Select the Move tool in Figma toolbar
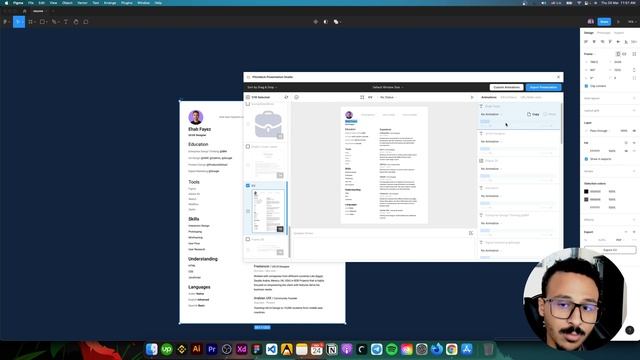Viewport: 640px width, 360px height. click(18, 22)
